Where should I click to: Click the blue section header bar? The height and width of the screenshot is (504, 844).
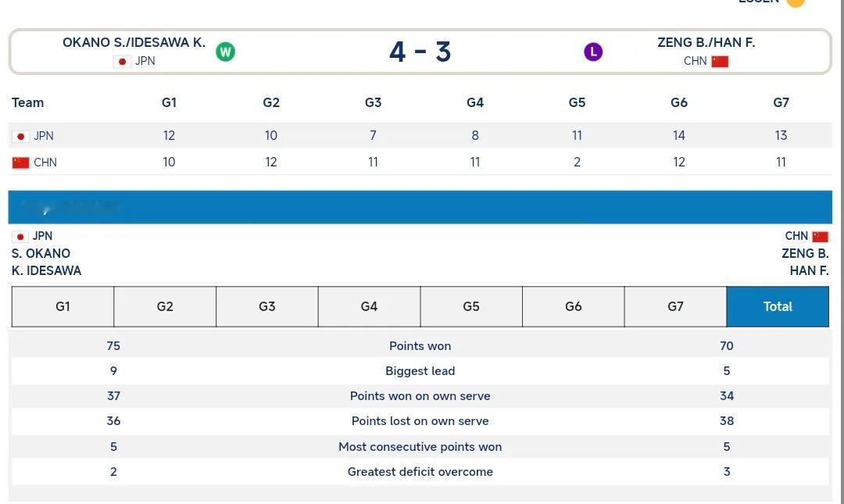tap(420, 207)
